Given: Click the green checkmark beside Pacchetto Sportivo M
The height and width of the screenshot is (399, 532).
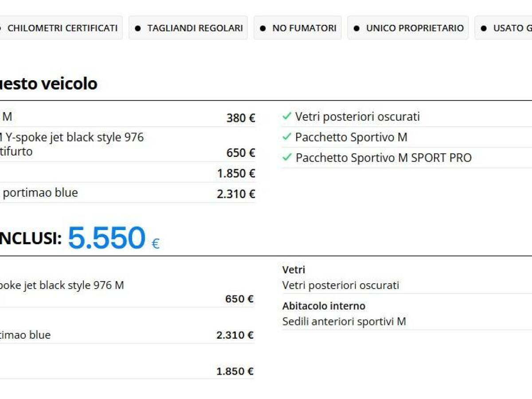Looking at the screenshot, I should click(x=287, y=137).
